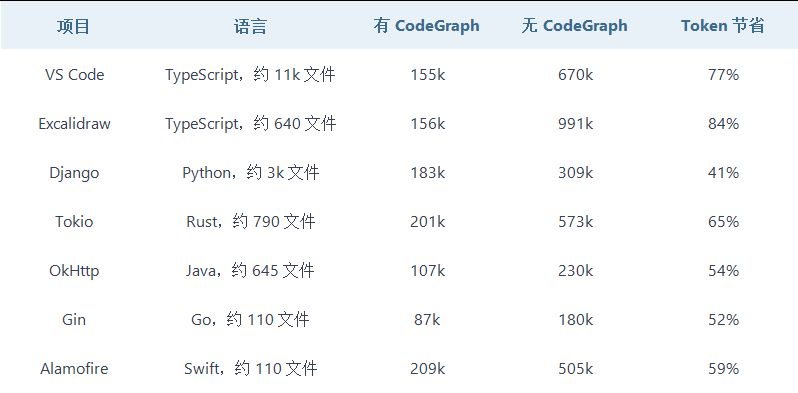Select the Excalidraw project cell
This screenshot has width=798, height=393.
tap(74, 124)
